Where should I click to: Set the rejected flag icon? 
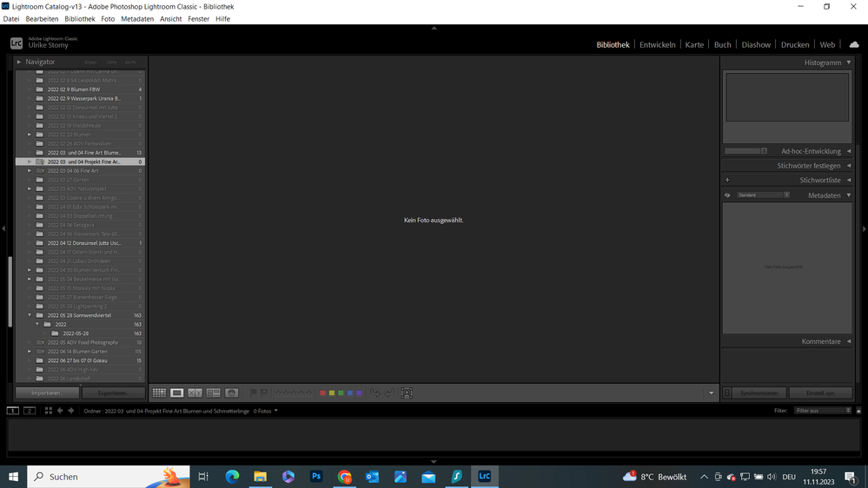click(264, 392)
